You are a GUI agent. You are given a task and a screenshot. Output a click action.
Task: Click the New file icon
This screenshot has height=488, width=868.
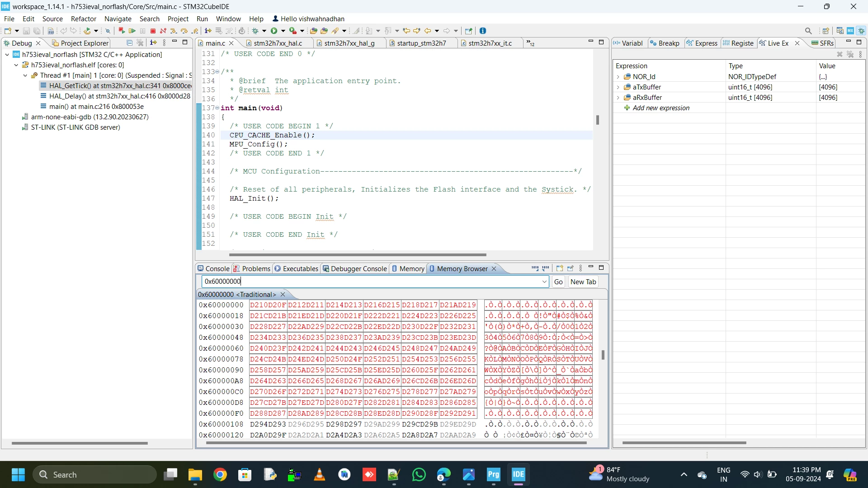8,31
